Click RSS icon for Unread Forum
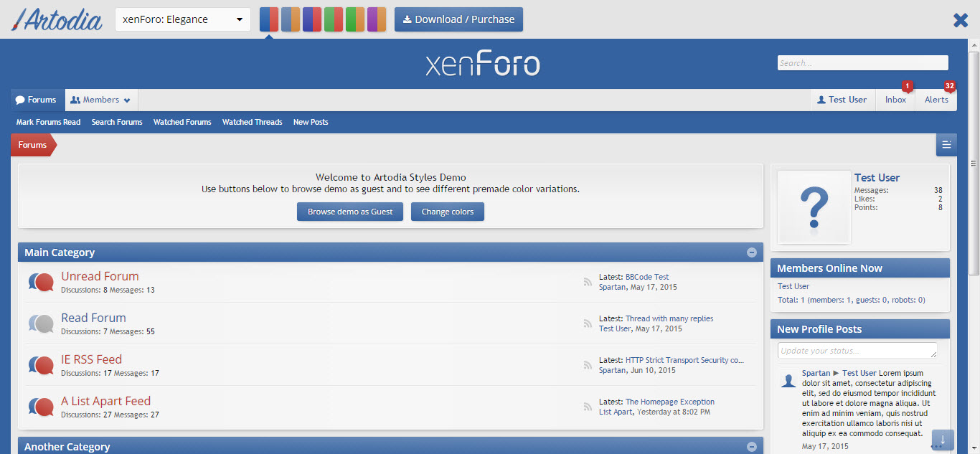 coord(588,282)
